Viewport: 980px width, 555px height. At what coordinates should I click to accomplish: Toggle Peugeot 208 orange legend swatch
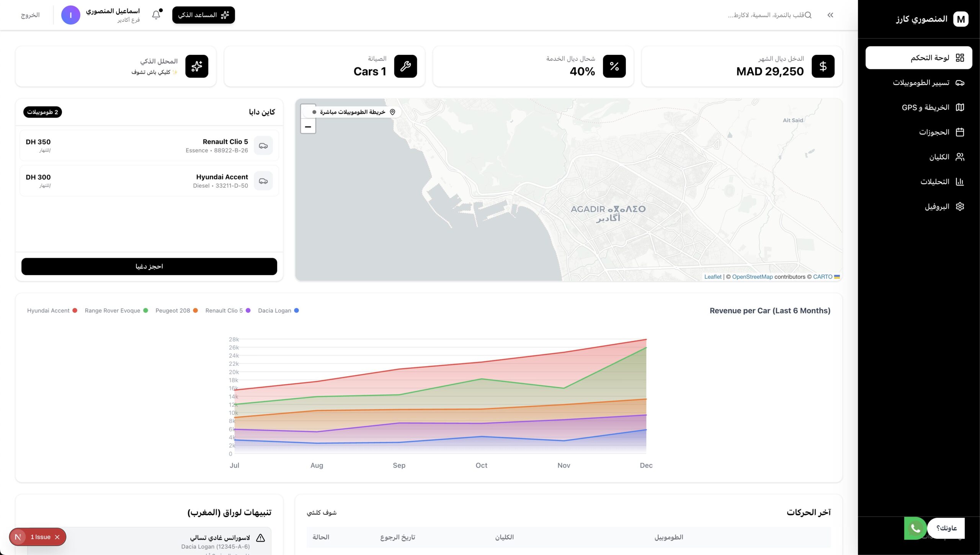pos(195,311)
